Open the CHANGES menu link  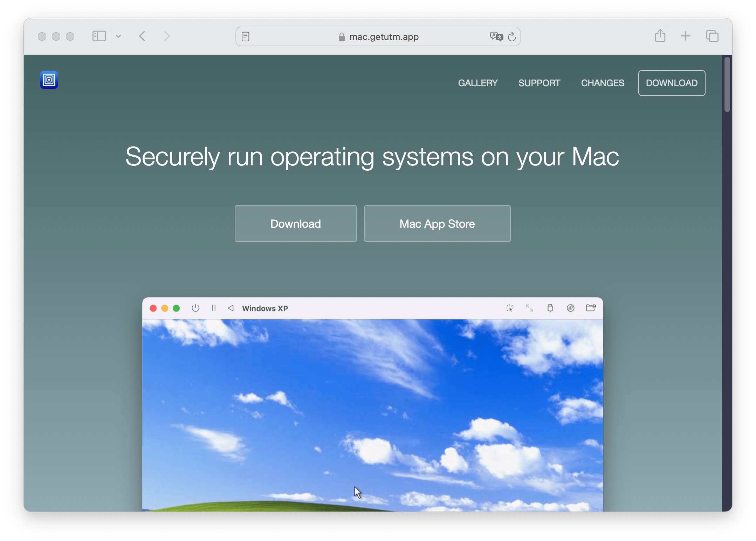tap(603, 83)
